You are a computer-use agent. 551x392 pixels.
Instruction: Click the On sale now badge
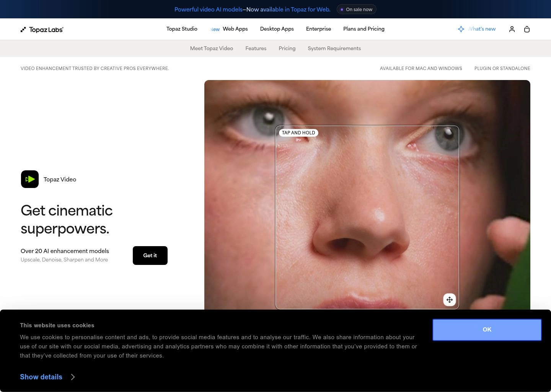tap(357, 10)
